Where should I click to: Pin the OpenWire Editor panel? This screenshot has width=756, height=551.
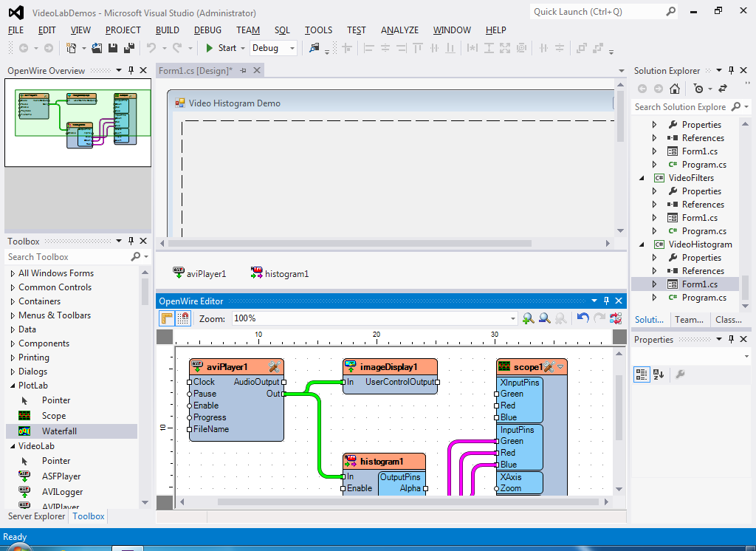[x=606, y=301]
